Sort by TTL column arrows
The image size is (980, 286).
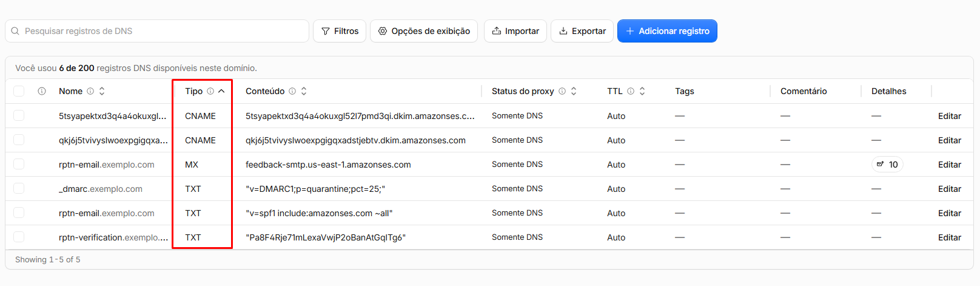pos(642,91)
